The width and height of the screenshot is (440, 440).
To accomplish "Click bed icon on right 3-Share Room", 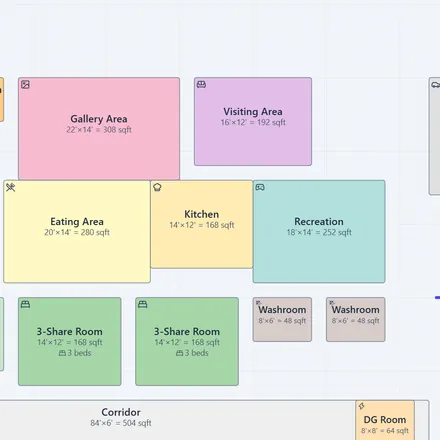I will coord(143,304).
